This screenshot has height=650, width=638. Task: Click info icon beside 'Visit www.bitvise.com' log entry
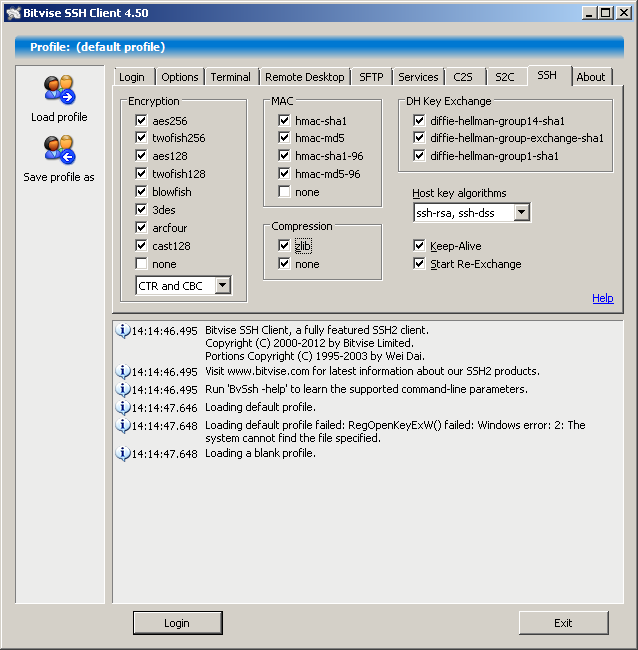(x=123, y=371)
